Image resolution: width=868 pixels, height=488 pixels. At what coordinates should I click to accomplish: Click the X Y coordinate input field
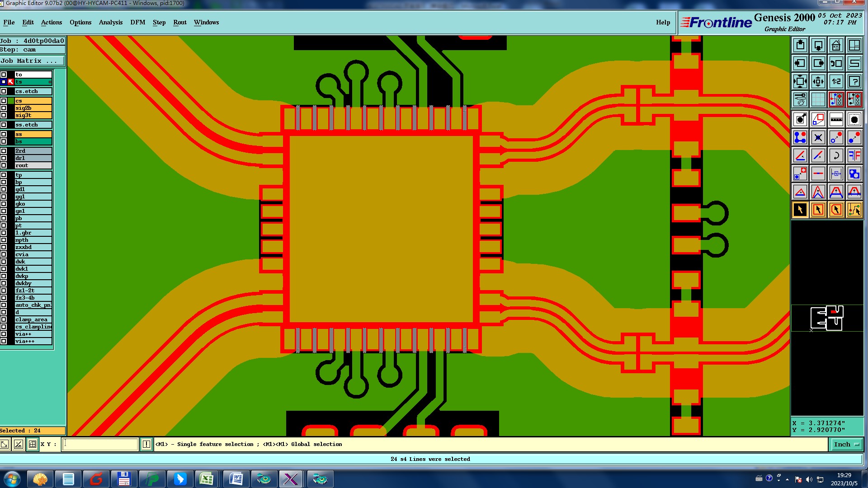pyautogui.click(x=100, y=444)
